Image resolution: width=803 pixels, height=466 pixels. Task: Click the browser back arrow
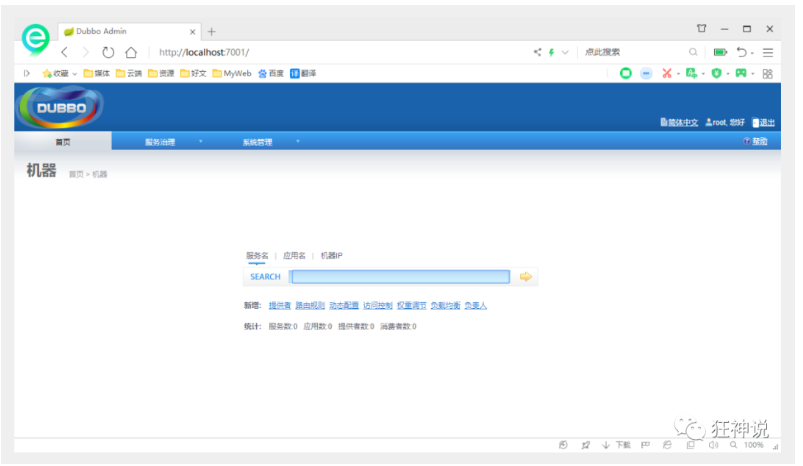pos(65,52)
